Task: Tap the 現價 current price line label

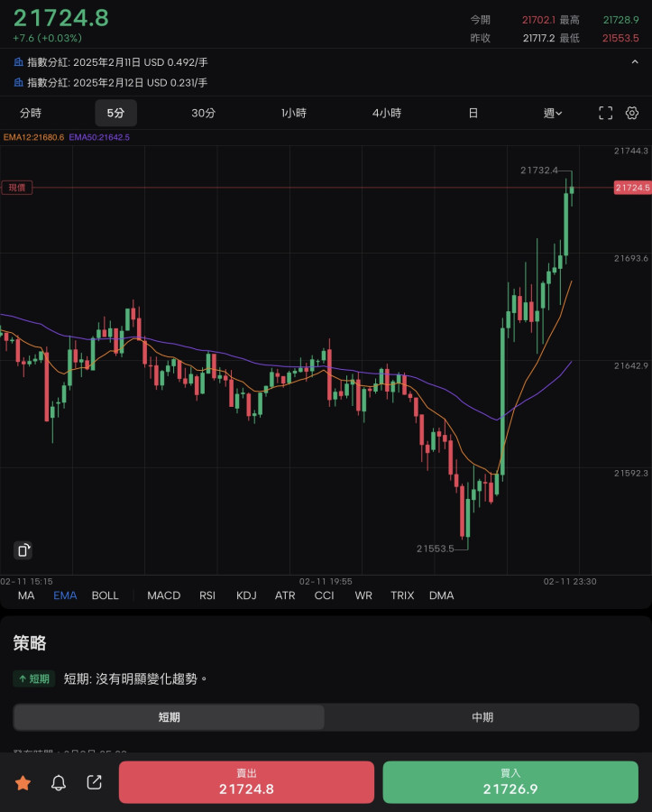Action: (x=17, y=188)
